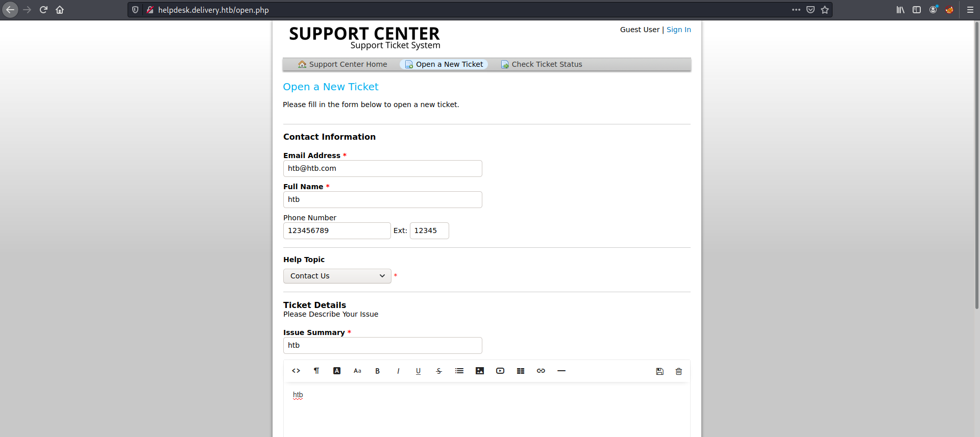Toggle strikethrough formatting in editor

[439, 371]
